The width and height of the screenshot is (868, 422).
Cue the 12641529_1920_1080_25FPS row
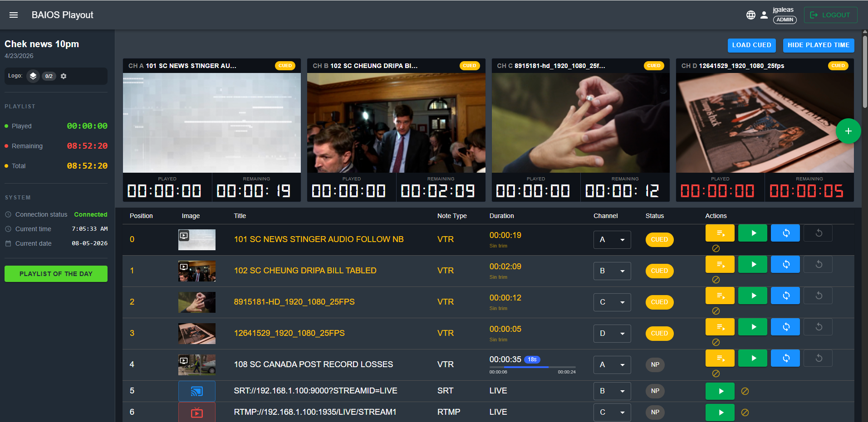pos(720,327)
